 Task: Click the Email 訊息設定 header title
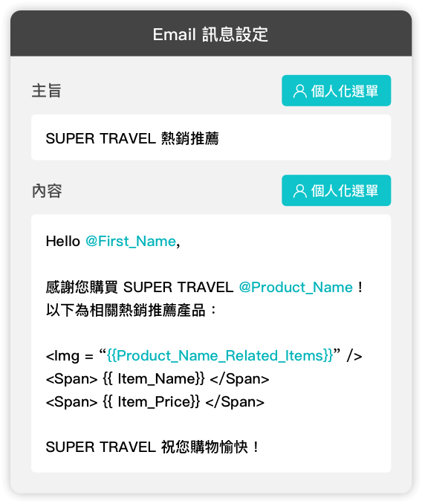[x=210, y=34]
